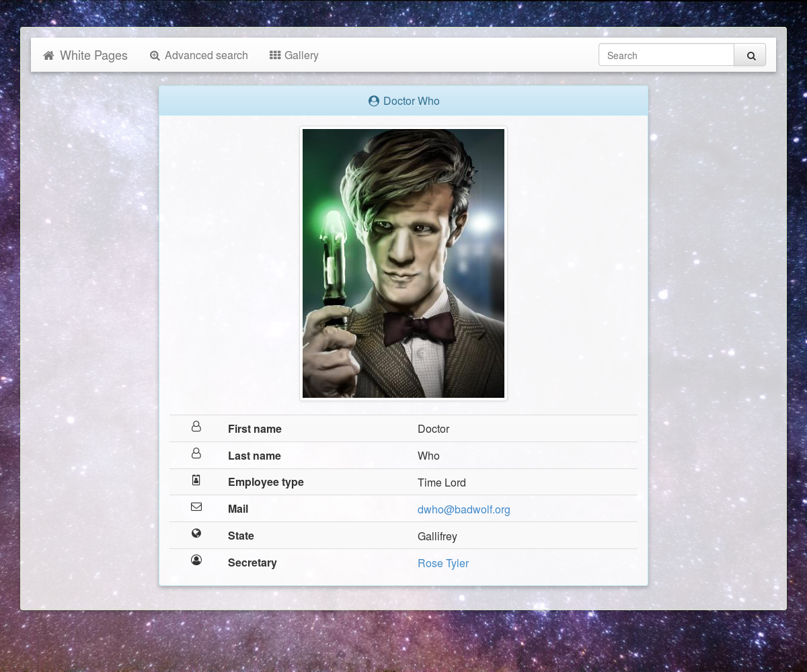Click the magnifier icon of Advanced search
The image size is (807, 672).
click(x=155, y=56)
